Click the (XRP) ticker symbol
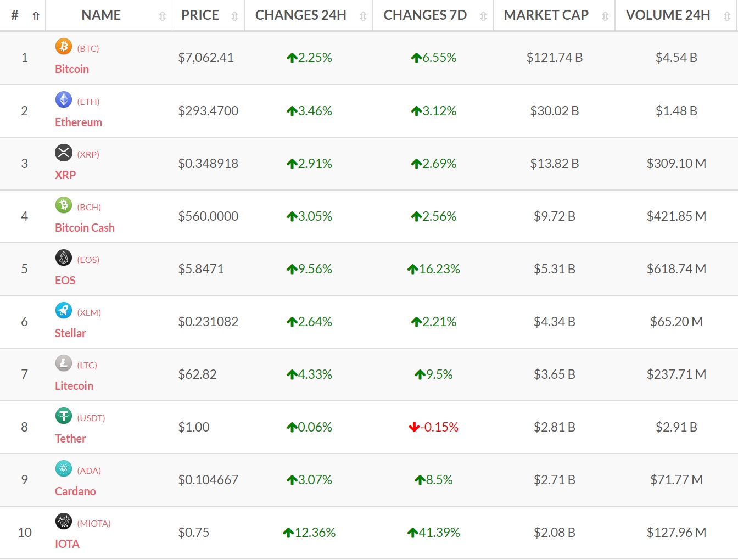The width and height of the screenshot is (738, 560). [x=88, y=154]
